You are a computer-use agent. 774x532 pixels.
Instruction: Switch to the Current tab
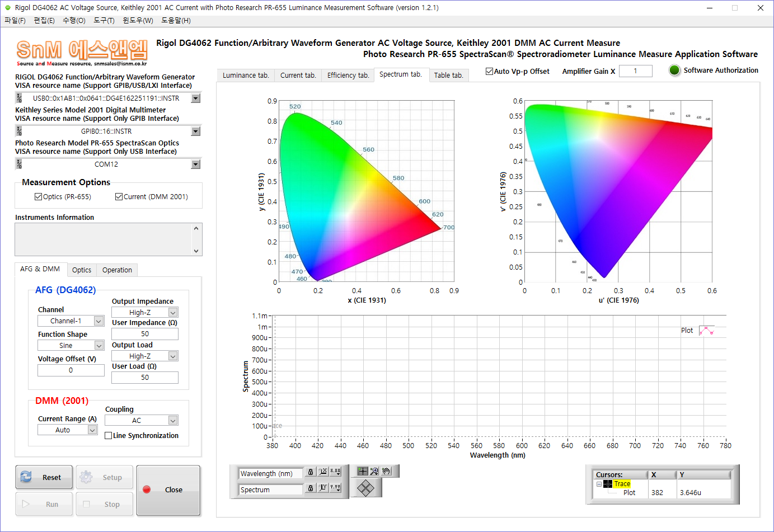click(298, 76)
